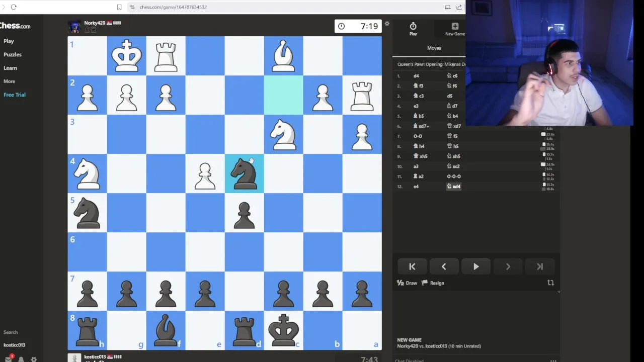Offer a Draw
The width and height of the screenshot is (644, 362).
[407, 283]
